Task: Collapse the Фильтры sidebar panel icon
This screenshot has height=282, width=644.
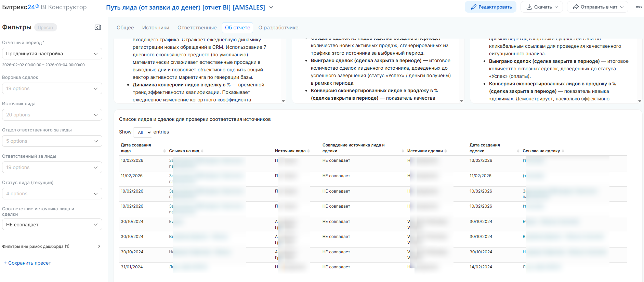Action: tap(98, 27)
